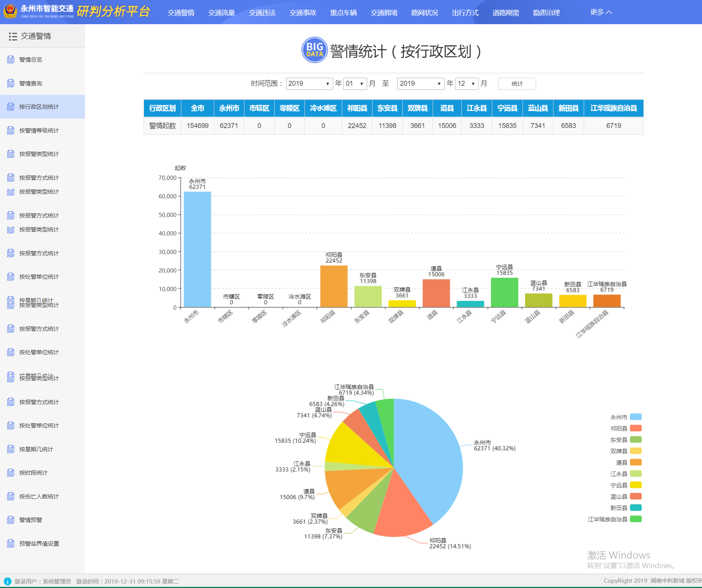Open the start year dropdown
The height and width of the screenshot is (588, 702).
click(309, 83)
